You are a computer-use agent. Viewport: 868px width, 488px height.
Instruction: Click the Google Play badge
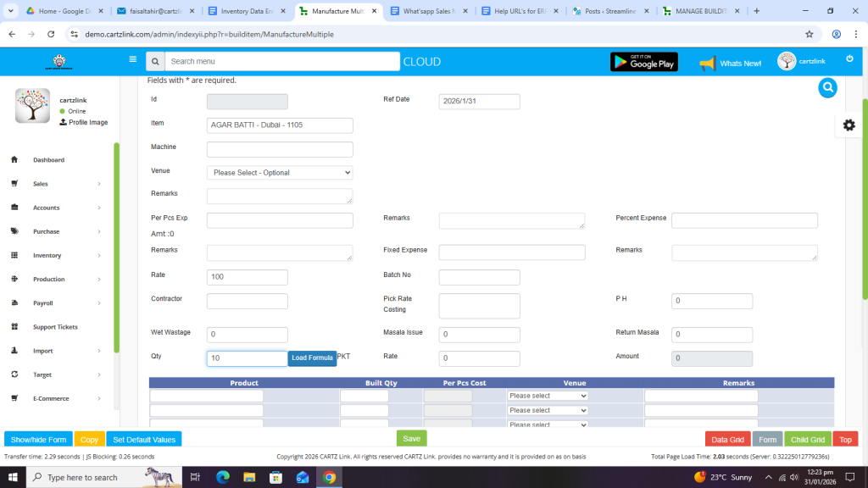(643, 62)
